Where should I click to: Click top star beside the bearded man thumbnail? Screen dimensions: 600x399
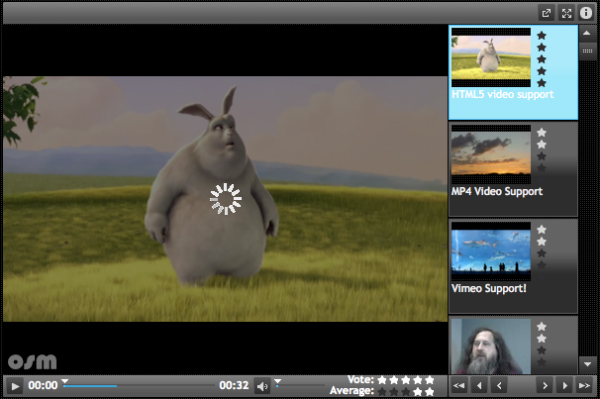click(x=541, y=327)
